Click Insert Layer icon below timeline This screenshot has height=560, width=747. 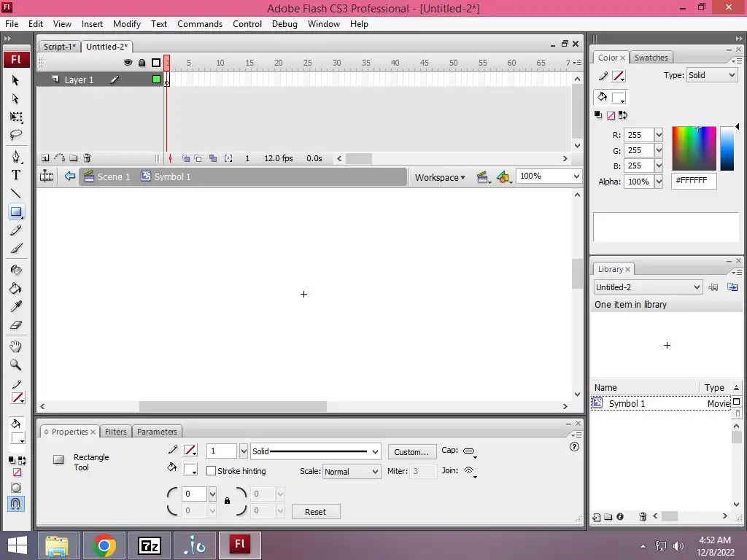[45, 158]
